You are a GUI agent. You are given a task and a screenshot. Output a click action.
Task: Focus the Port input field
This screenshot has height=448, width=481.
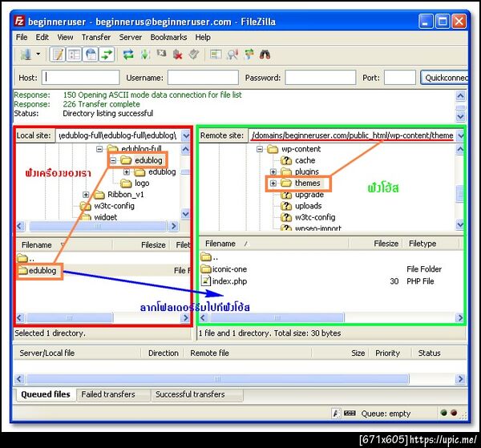(400, 77)
